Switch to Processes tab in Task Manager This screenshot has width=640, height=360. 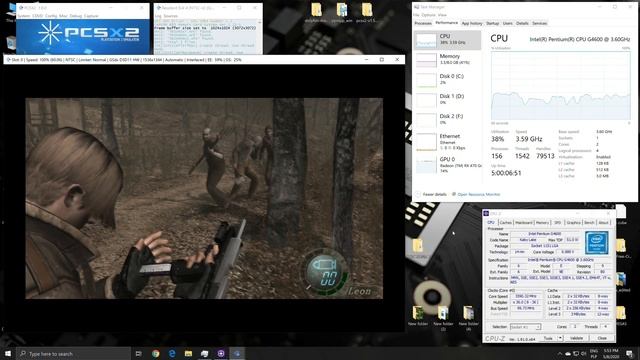tap(423, 23)
